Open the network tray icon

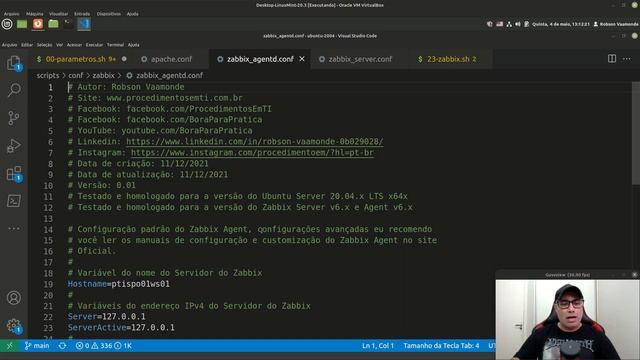(509, 24)
